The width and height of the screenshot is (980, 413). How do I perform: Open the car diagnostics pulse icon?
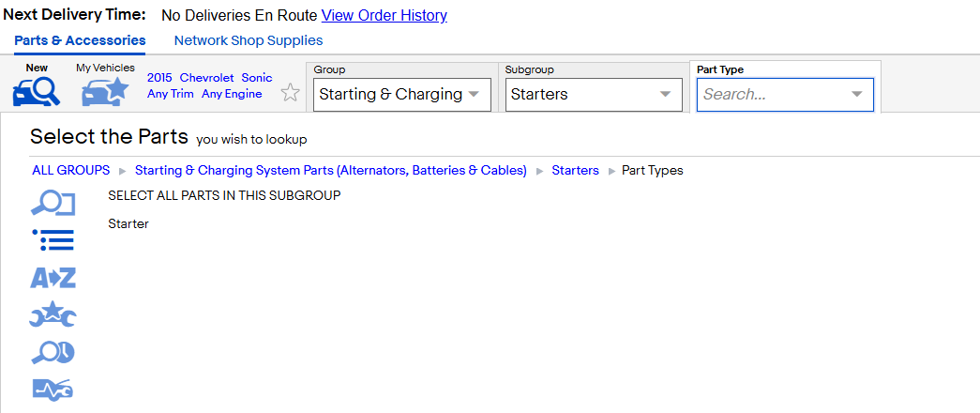coord(53,390)
